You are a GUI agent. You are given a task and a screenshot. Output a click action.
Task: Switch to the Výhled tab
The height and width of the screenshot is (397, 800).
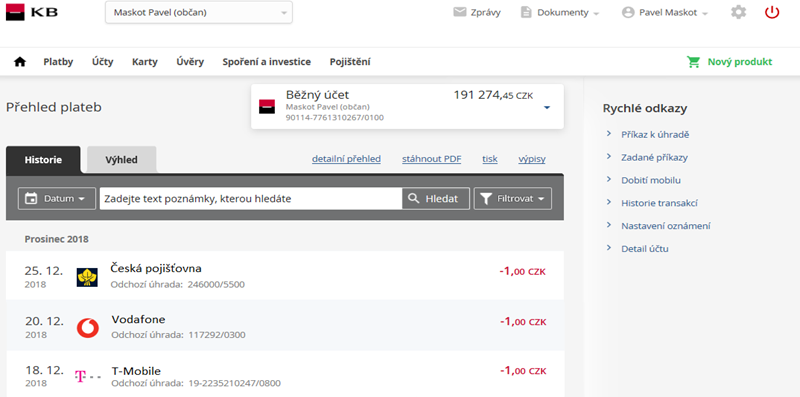click(x=121, y=160)
